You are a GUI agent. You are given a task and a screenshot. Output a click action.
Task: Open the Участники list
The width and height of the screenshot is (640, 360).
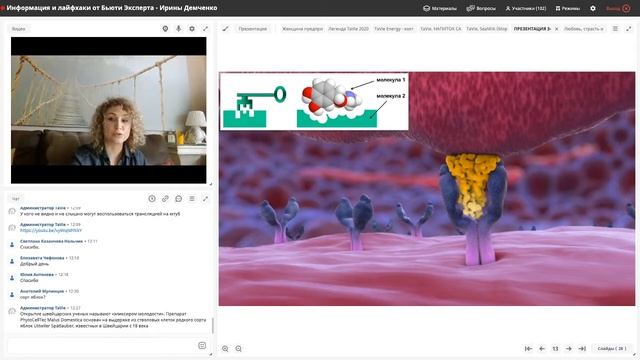(x=526, y=8)
